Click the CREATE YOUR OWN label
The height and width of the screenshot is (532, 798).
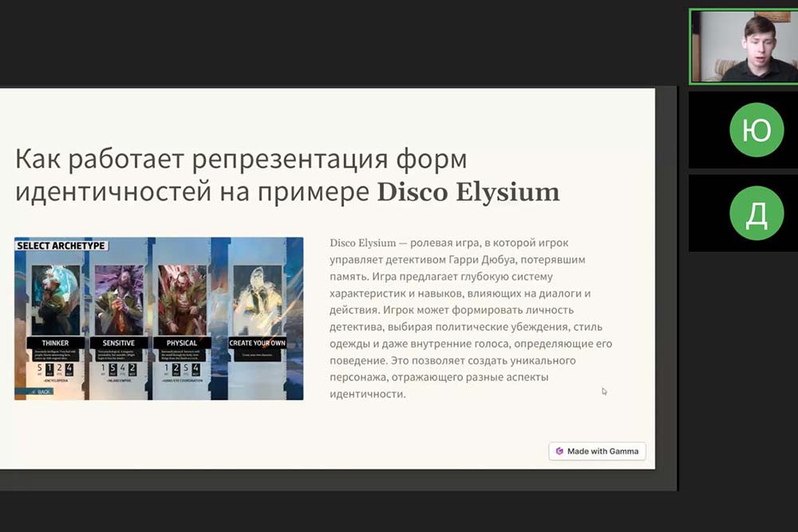257,343
